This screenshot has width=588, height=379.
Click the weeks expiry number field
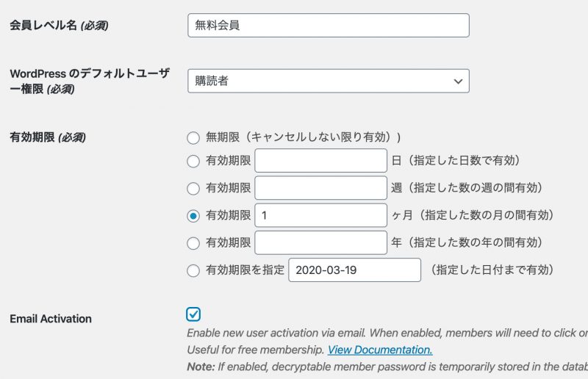tap(320, 188)
